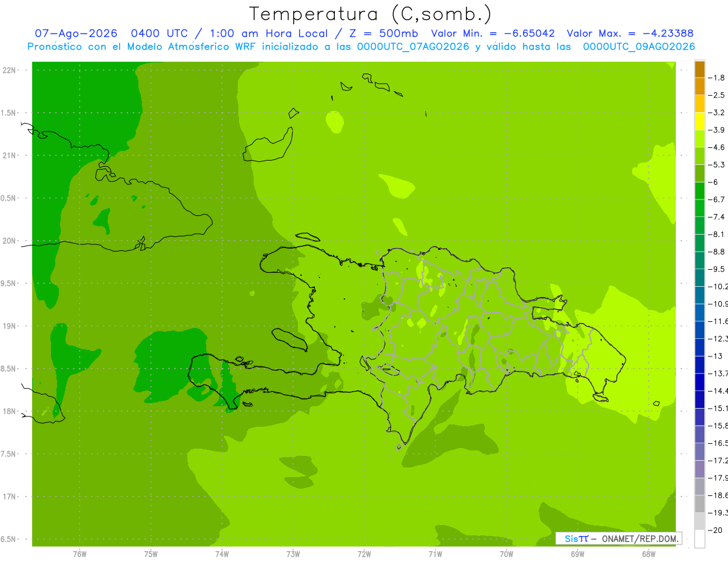Pick the orange swatch between -1.8 and -2.5

(699, 87)
